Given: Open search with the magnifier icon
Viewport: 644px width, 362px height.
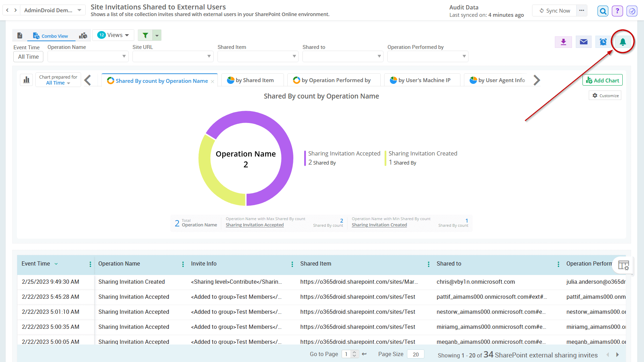Looking at the screenshot, I should click(x=603, y=11).
